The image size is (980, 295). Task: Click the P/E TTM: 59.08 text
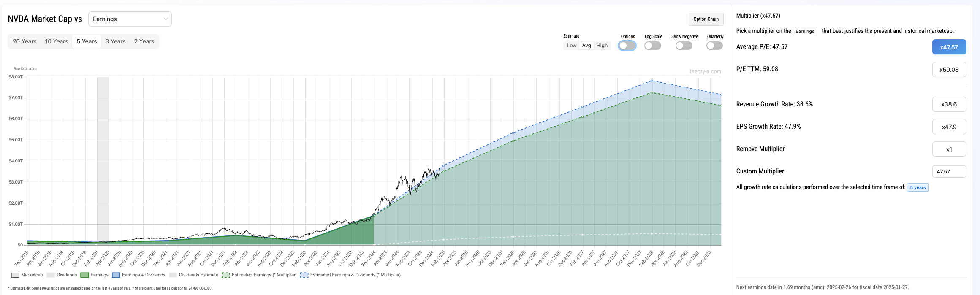757,69
